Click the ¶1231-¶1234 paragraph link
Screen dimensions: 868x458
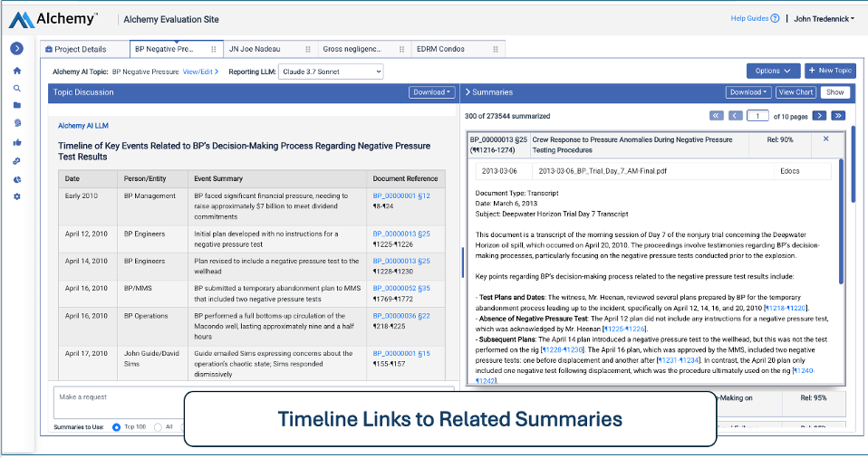click(680, 360)
